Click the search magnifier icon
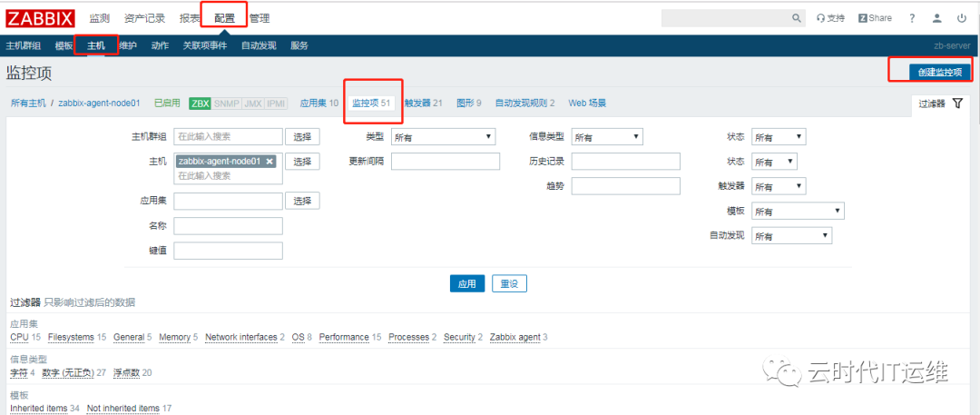Viewport: 980px width, 415px height. tap(797, 18)
